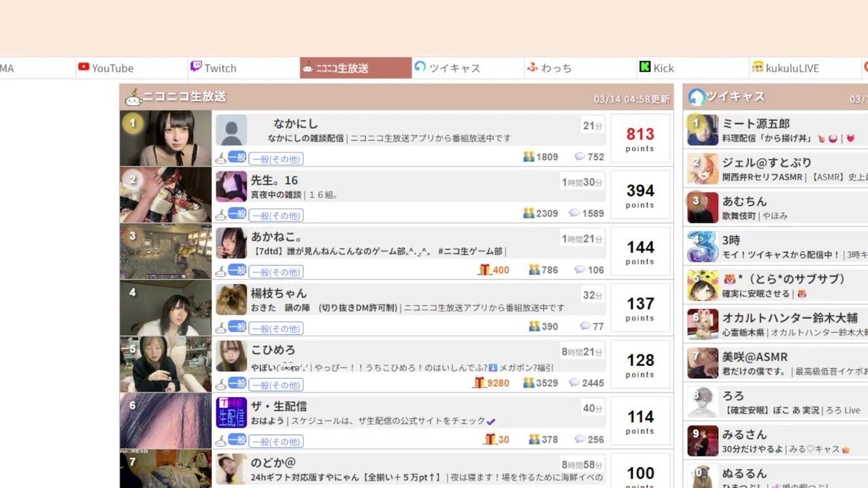Open 楊枝ちゃん stream thumbnail
The image size is (868, 488).
coord(165,308)
